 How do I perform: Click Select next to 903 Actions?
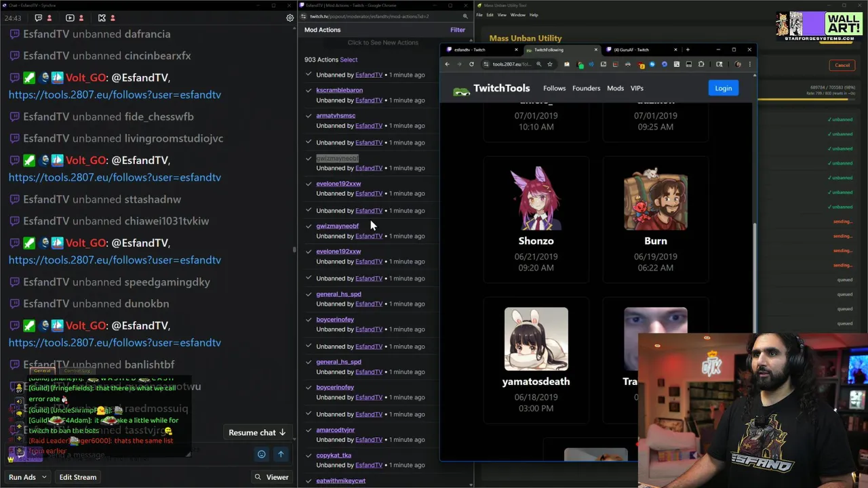point(349,60)
